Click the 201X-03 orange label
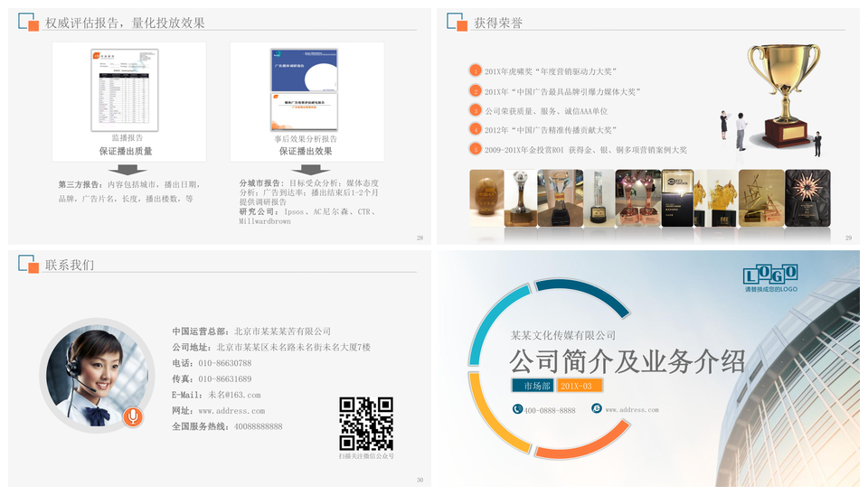 click(x=579, y=386)
